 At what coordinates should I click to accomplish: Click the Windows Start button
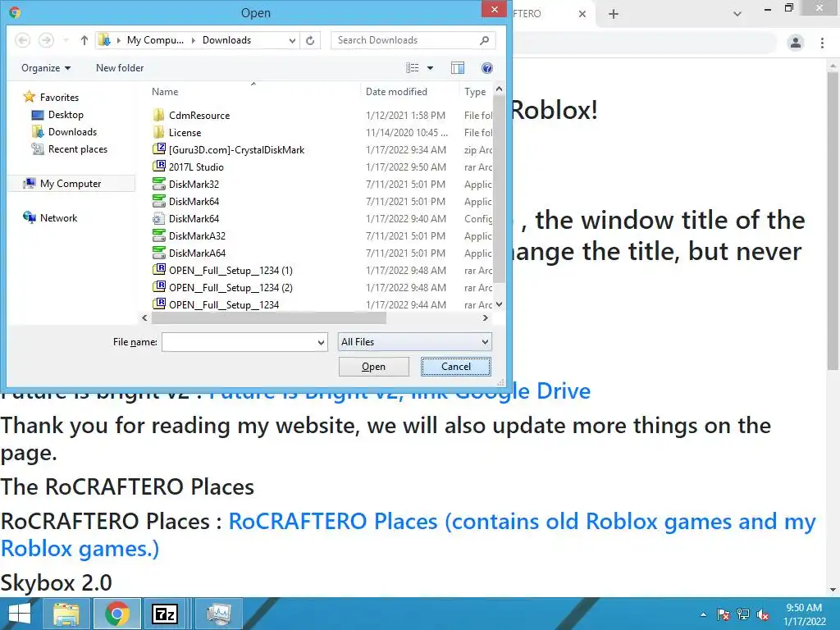(x=19, y=614)
